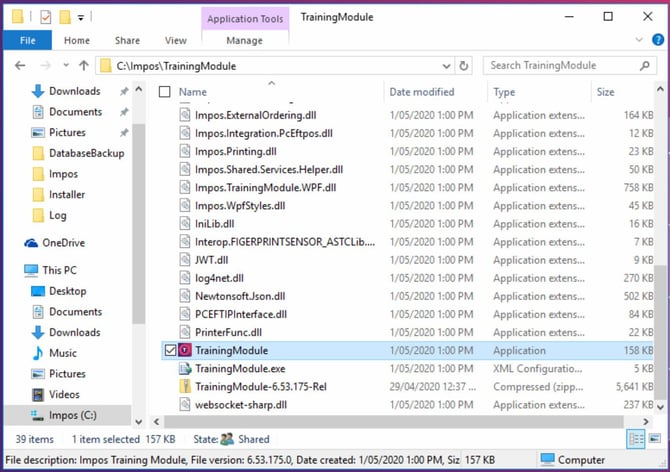Select PCEFTIPInterface.dll file name

tap(241, 314)
